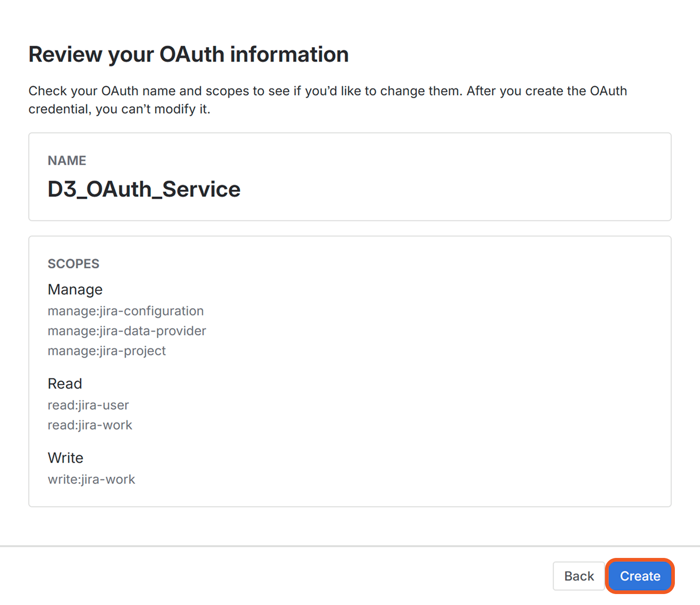Select the D3_OAuth_Service name text
Viewport: 700px width, 605px height.
[144, 189]
